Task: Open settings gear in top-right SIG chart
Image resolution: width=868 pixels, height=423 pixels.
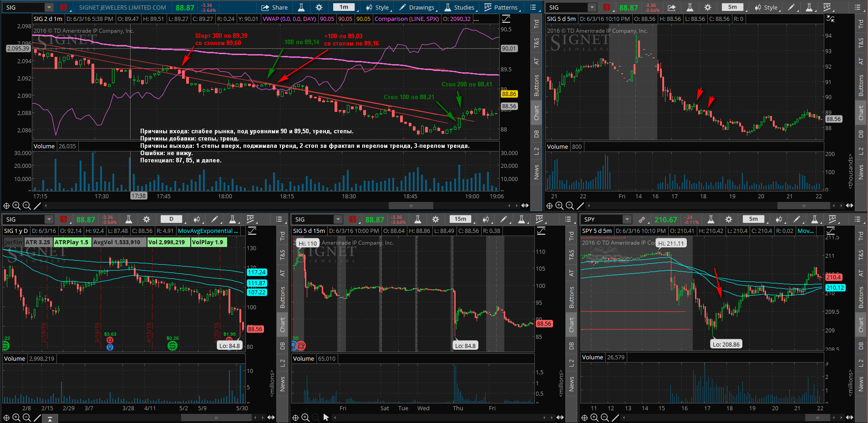Action: pos(707,7)
